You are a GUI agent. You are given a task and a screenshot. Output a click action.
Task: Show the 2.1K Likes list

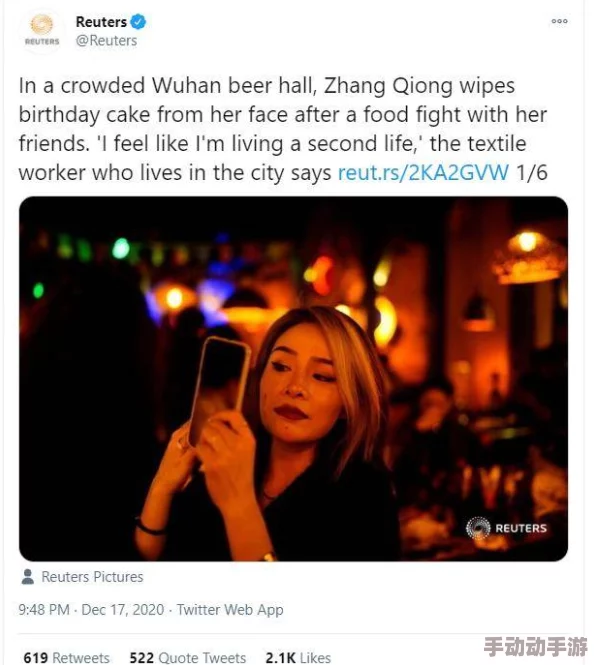[x=298, y=657]
